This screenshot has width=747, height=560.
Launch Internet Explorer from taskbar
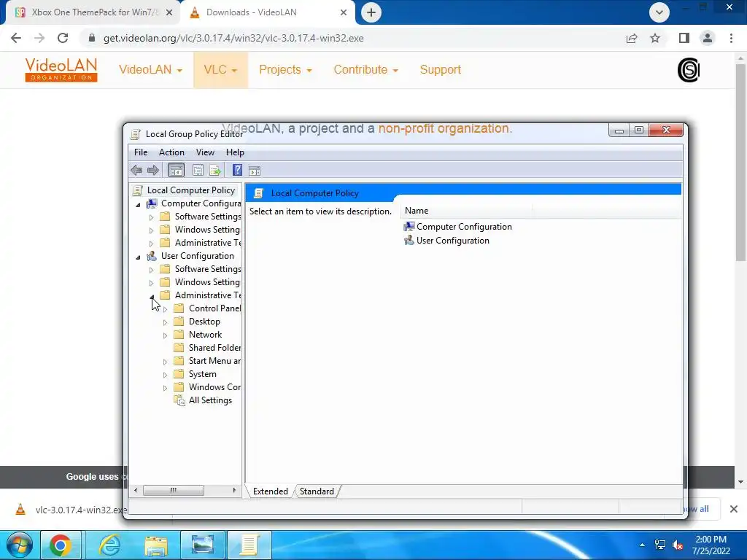[109, 545]
